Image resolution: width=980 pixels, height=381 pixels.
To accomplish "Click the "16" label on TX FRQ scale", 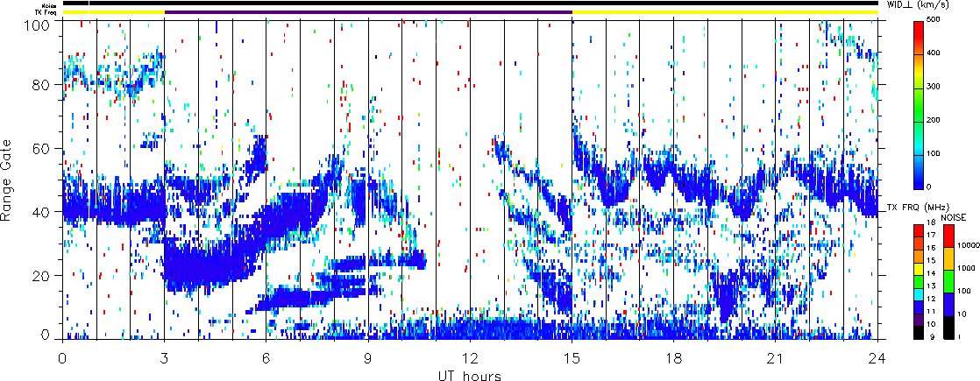I will click(x=931, y=248).
